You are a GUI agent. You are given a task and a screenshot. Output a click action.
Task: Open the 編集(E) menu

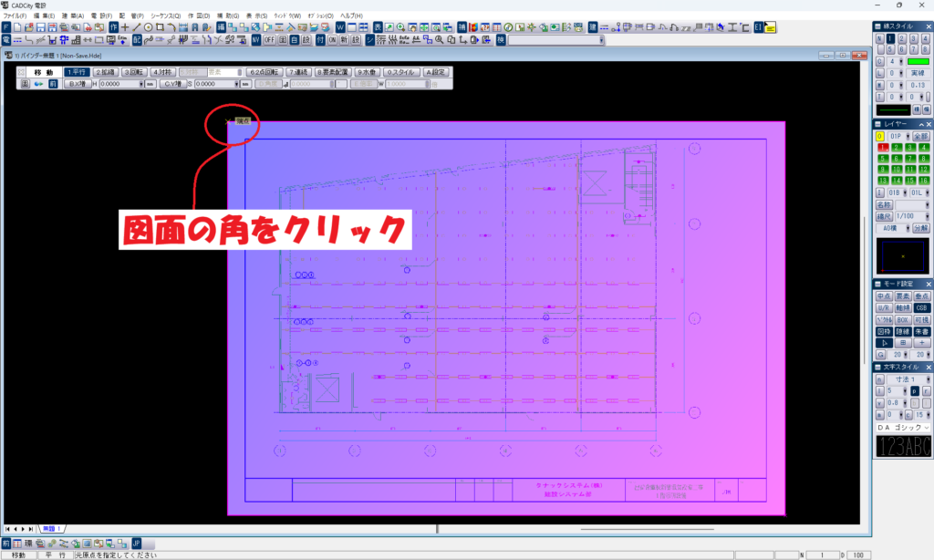44,16
